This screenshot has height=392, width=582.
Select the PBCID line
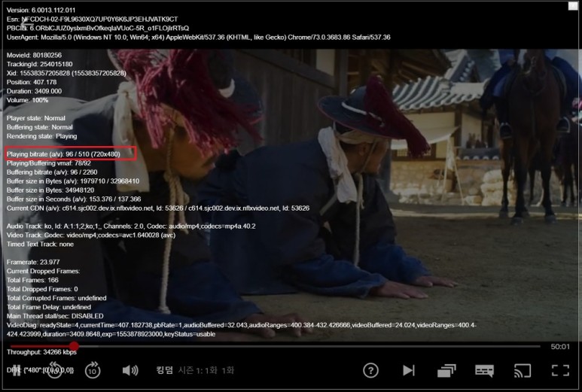coord(98,28)
